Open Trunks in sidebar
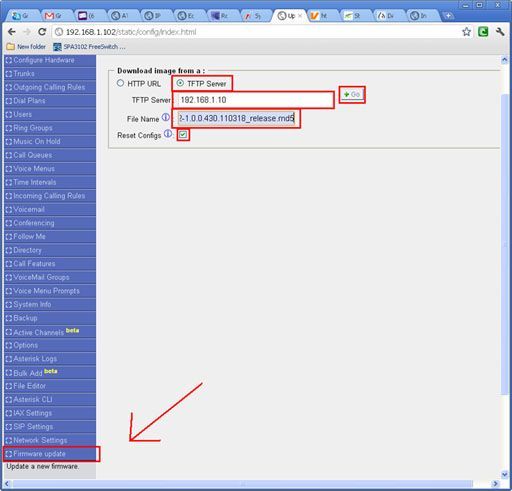Screen dimensions: 512x491 click(50, 74)
